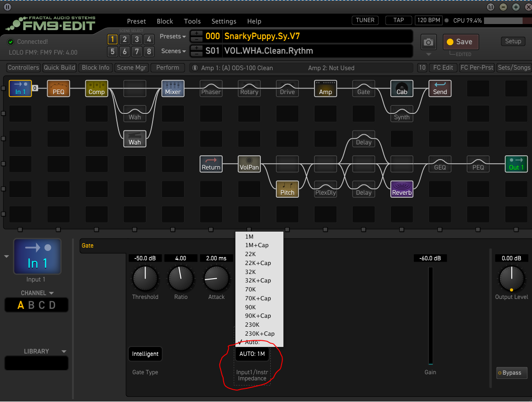Open Quick Build
This screenshot has width=532, height=402.
pyautogui.click(x=59, y=67)
